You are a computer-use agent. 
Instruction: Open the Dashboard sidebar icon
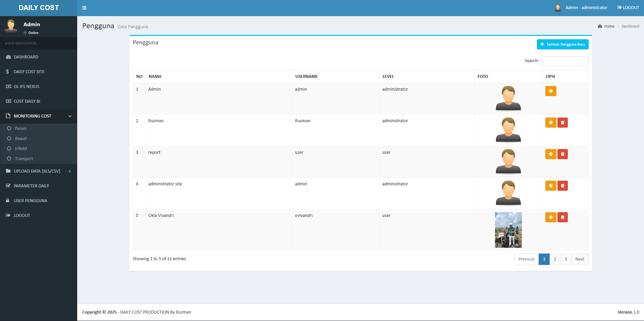(x=8, y=57)
